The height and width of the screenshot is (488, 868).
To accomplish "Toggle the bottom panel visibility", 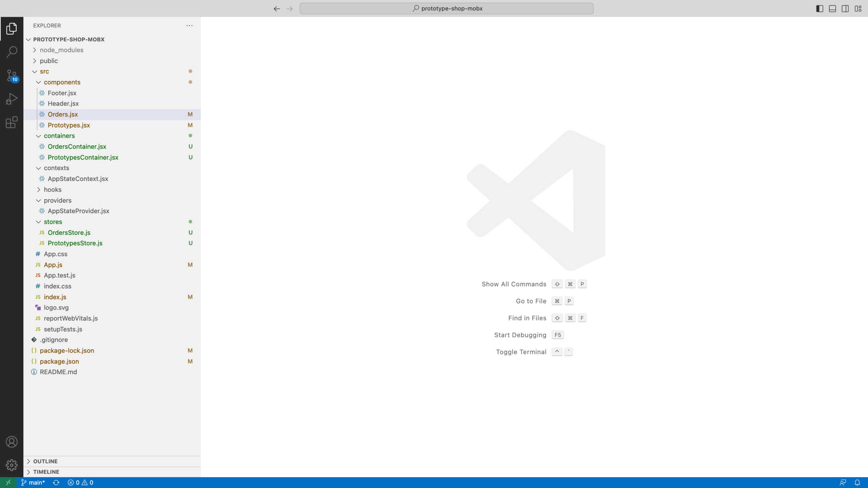I will pos(832,9).
